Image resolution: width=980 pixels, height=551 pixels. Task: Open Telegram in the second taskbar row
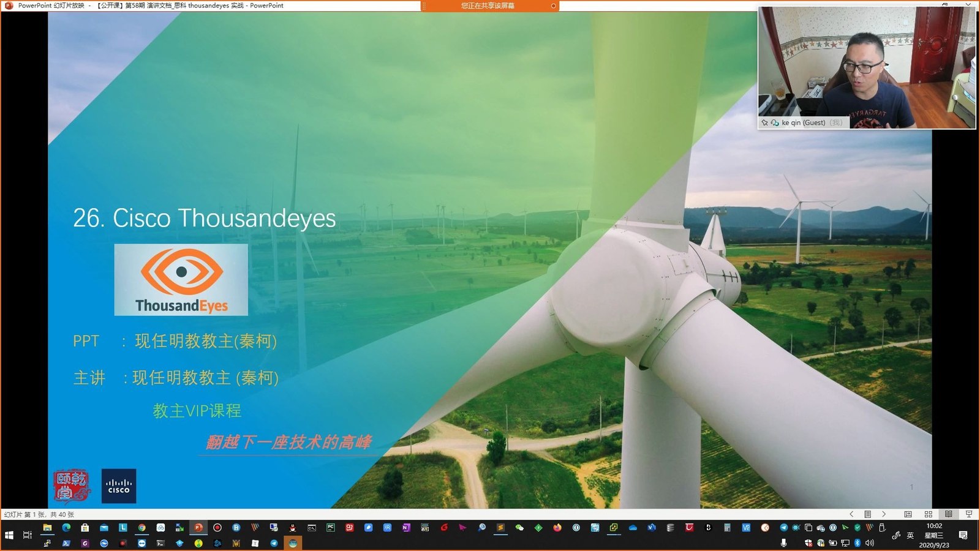(x=274, y=542)
